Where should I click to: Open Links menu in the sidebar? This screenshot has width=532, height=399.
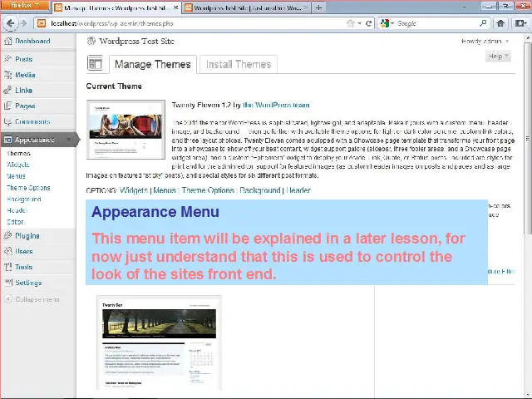click(24, 91)
